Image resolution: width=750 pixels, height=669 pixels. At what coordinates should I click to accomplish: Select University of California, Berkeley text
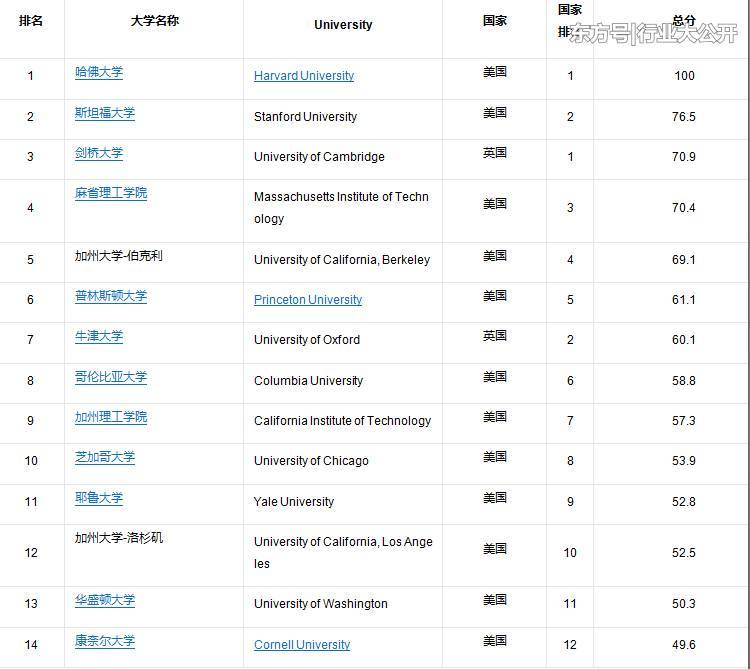(342, 260)
